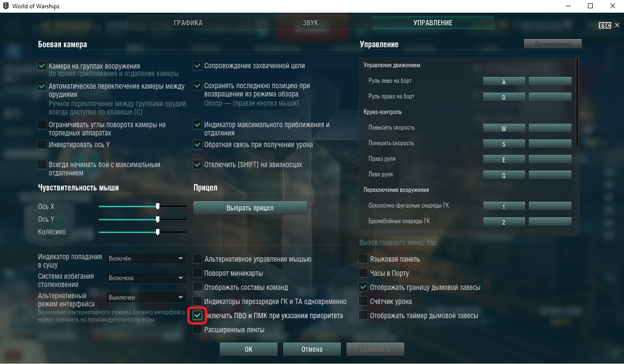
Task: Expand the Система избегания столкновений dropdown
Action: click(x=146, y=278)
